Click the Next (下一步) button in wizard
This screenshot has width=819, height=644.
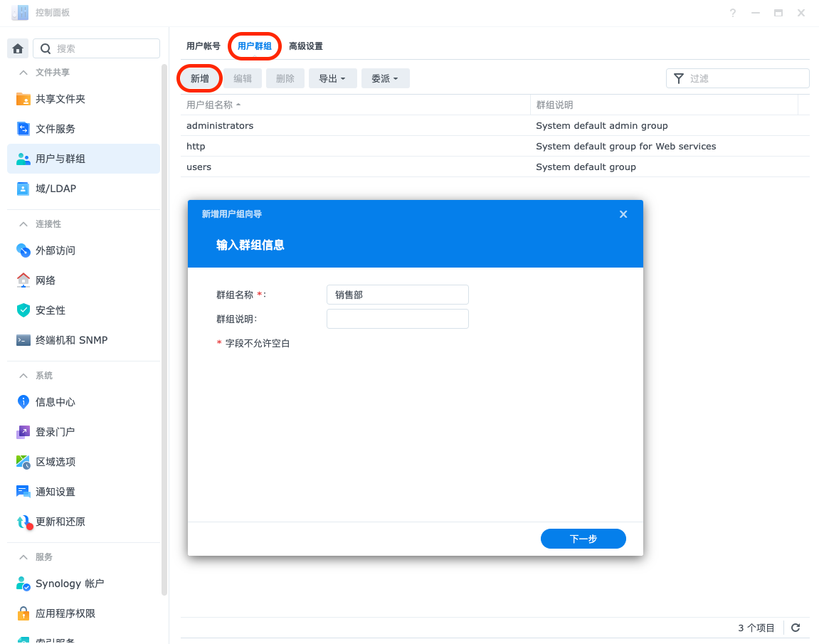tap(583, 539)
